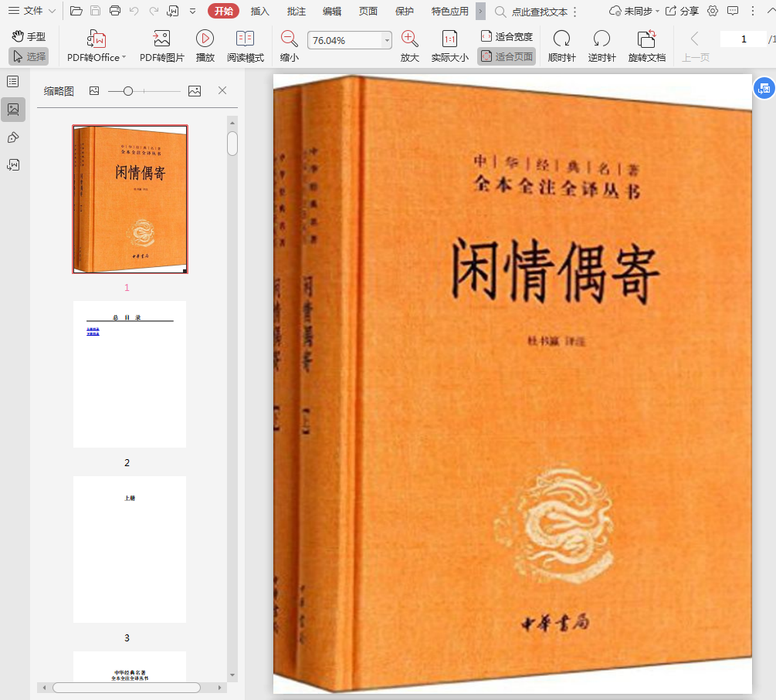Image resolution: width=776 pixels, height=700 pixels.
Task: Open the vertical dots more menu
Action: (753, 11)
